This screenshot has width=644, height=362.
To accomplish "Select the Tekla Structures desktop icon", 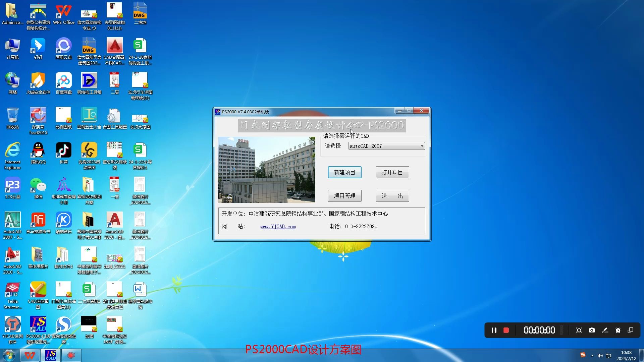I will coord(13,296).
